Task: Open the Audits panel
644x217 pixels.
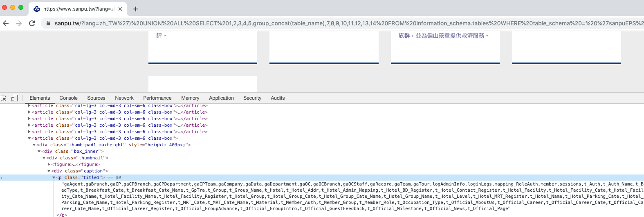Action: coord(278,98)
